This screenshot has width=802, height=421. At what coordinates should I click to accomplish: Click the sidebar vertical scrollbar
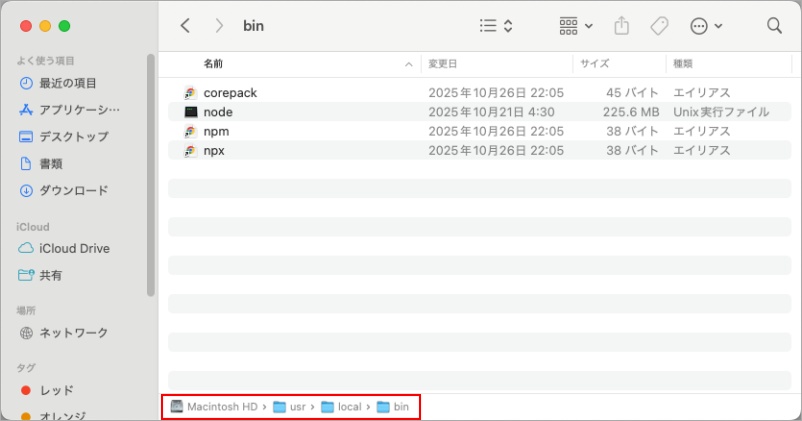pyautogui.click(x=151, y=175)
